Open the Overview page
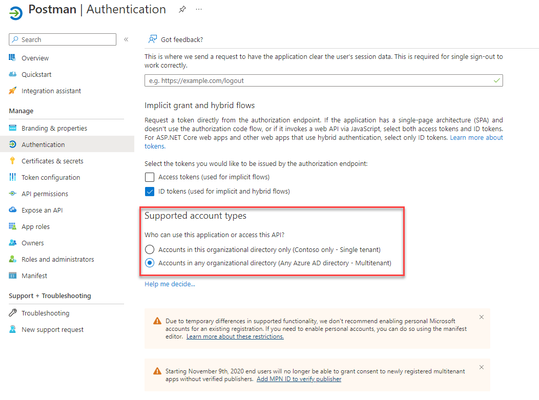 point(35,58)
